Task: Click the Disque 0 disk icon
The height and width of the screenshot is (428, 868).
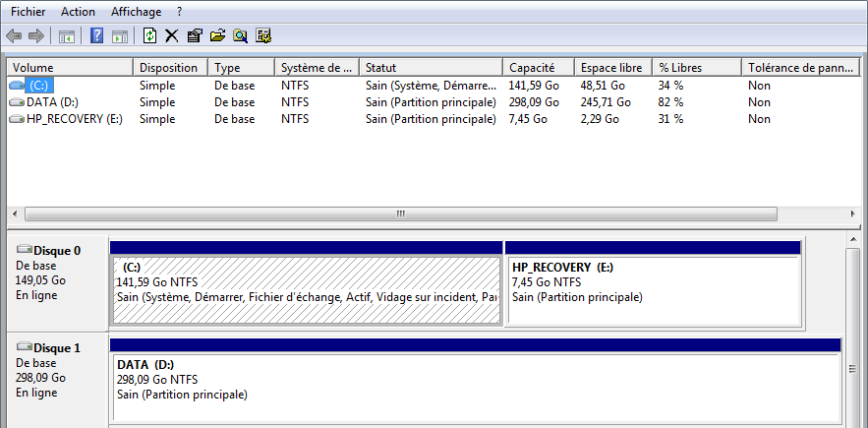Action: (25, 250)
